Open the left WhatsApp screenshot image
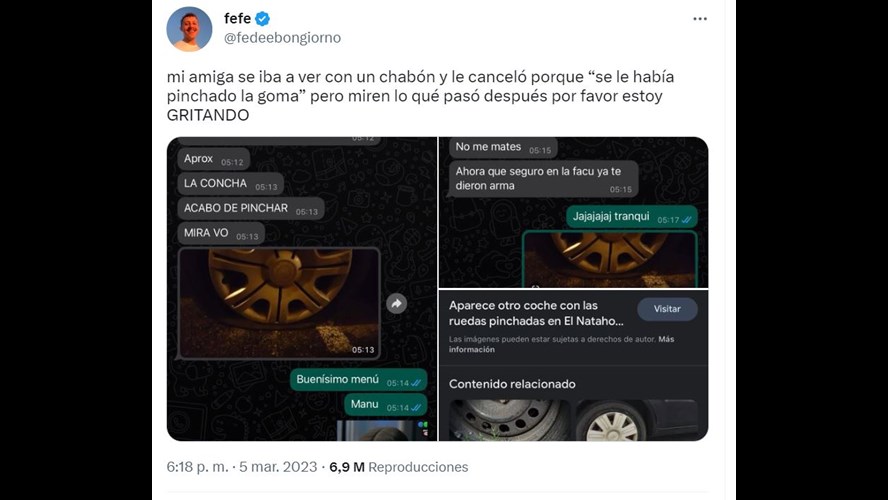Viewport: 888px width, 500px height. click(x=302, y=289)
